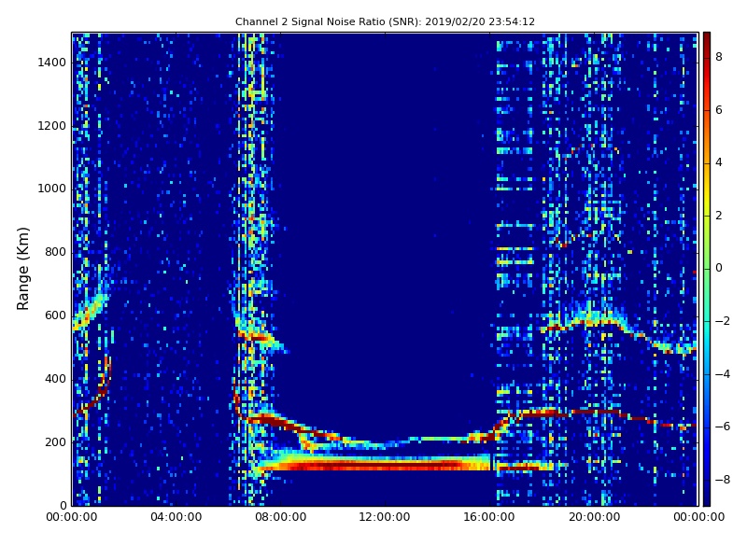This screenshot has width=747, height=560.
Task: Click the 1000 range tick label
Action: [x=52, y=189]
